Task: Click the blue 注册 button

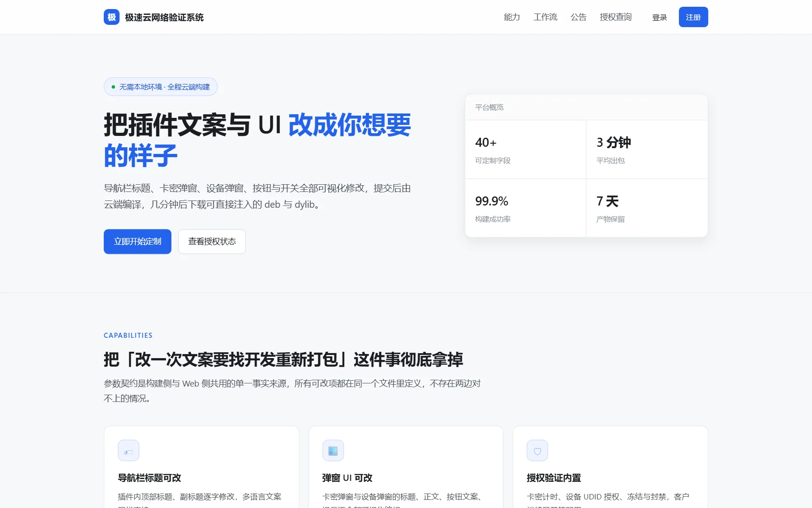Action: pos(693,17)
